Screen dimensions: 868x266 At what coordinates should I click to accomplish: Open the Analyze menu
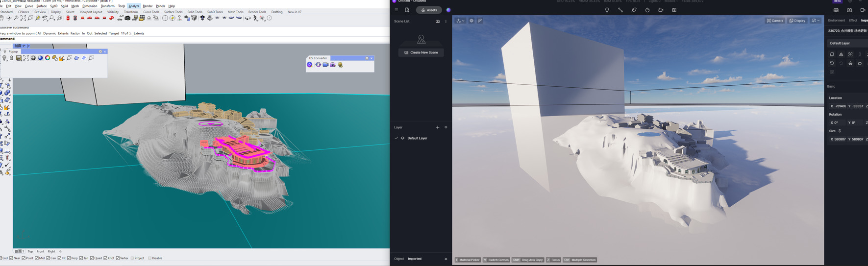(x=134, y=6)
